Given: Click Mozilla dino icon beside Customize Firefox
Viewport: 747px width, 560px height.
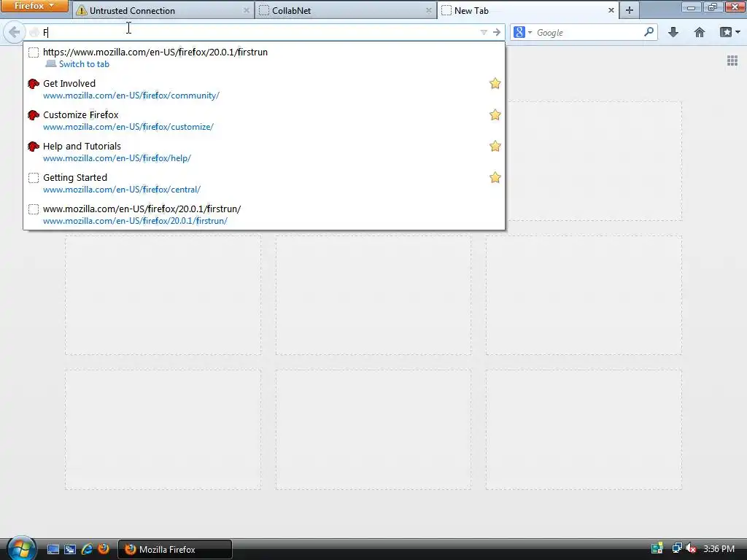Looking at the screenshot, I should (34, 115).
